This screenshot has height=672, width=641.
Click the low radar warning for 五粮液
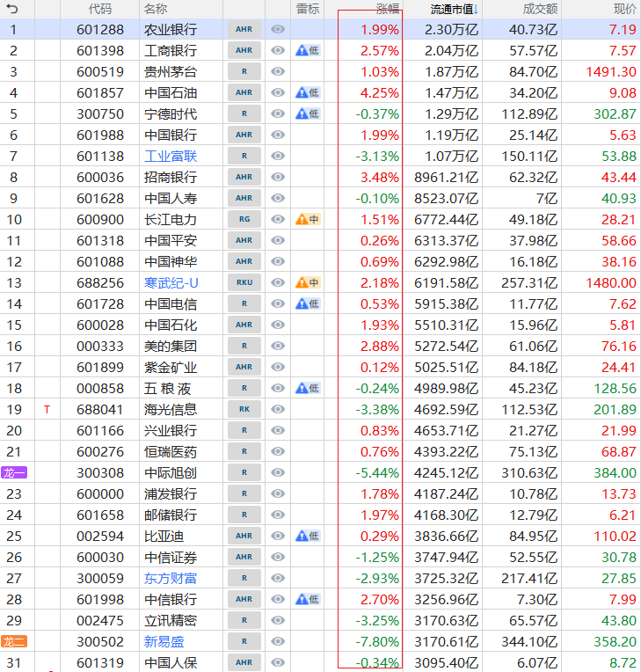coord(308,388)
